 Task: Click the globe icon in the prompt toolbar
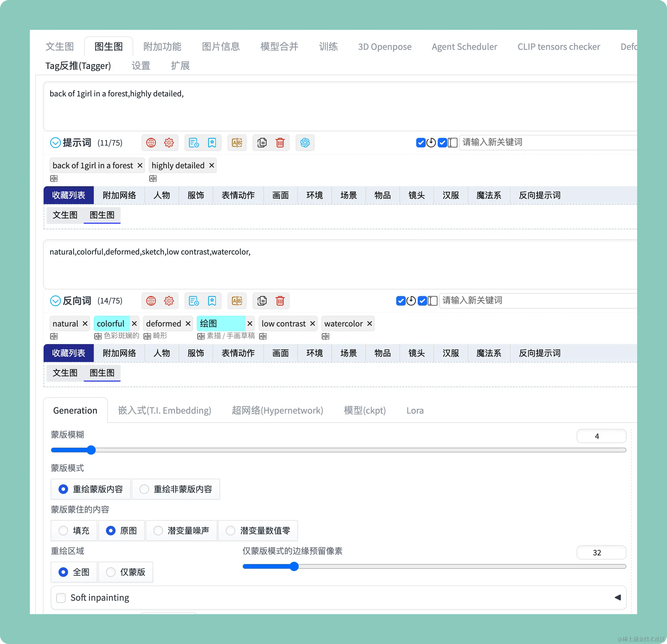[151, 143]
